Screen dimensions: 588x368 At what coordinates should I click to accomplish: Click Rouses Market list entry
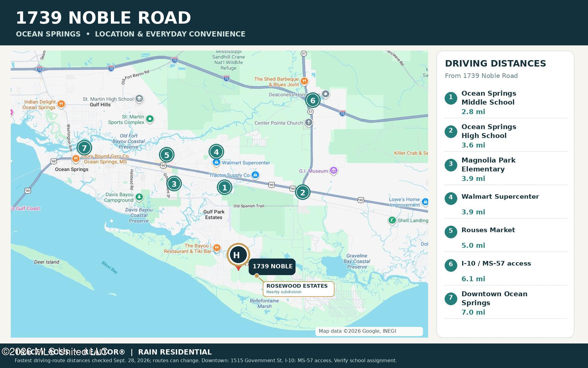coord(505,236)
